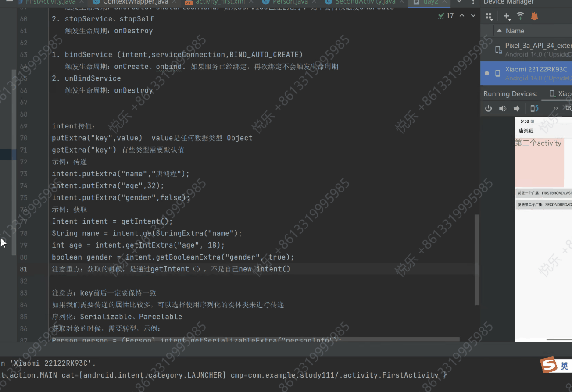Click the '2. stopService、stopSelf' line
572x392 pixels.
point(103,19)
